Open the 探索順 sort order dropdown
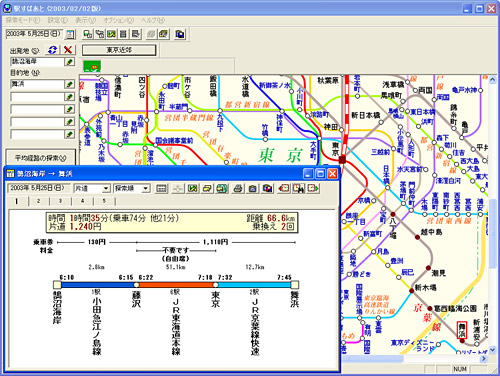Image resolution: width=500 pixels, height=376 pixels. coord(132,189)
